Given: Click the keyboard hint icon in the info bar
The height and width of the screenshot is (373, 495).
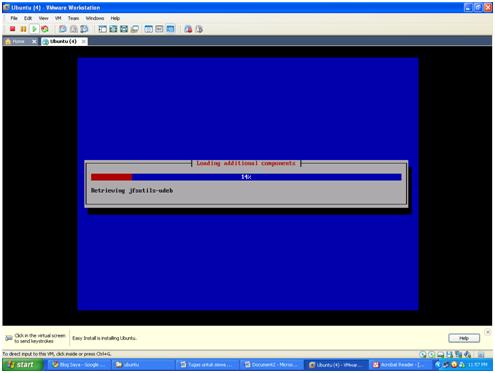Looking at the screenshot, I should click(x=9, y=338).
